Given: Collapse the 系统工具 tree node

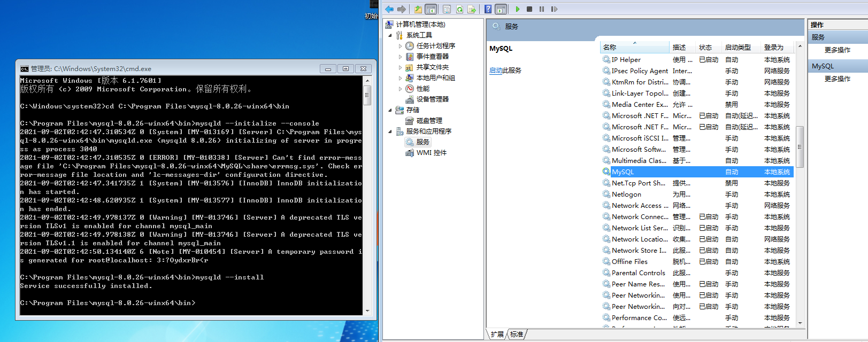Looking at the screenshot, I should point(390,35).
